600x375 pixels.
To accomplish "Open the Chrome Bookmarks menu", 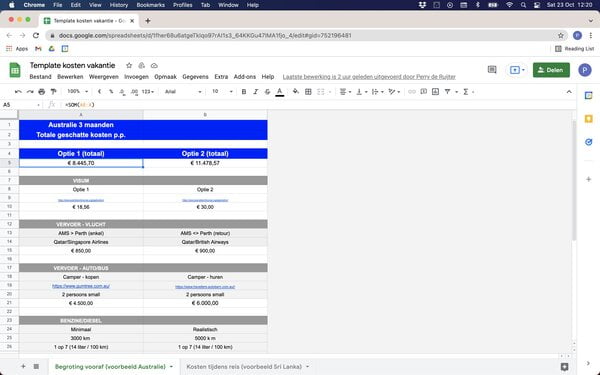I will 150,5.
